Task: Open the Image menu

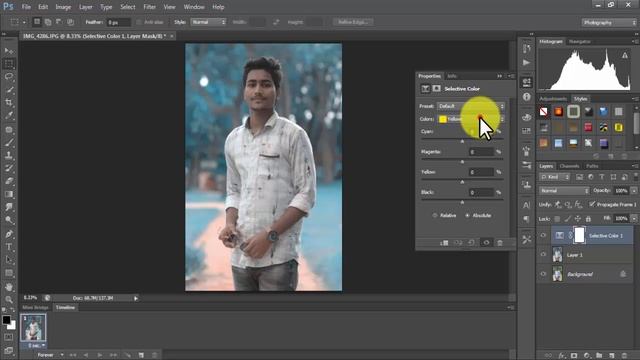Action: pyautogui.click(x=63, y=7)
